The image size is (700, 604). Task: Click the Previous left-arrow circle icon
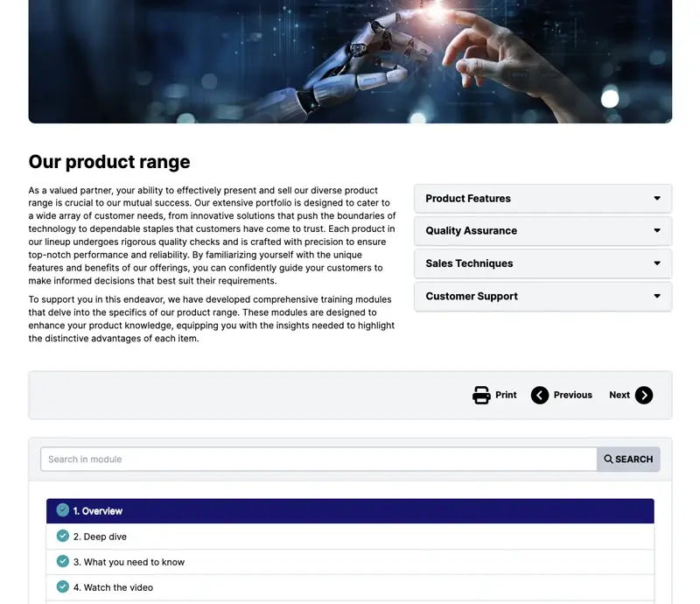coord(540,395)
